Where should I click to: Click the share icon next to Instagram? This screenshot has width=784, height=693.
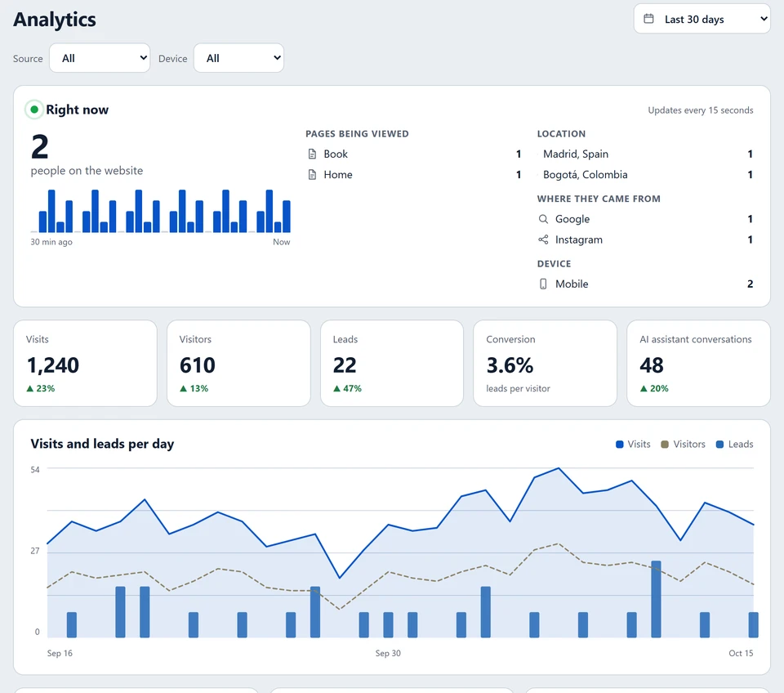pos(543,239)
